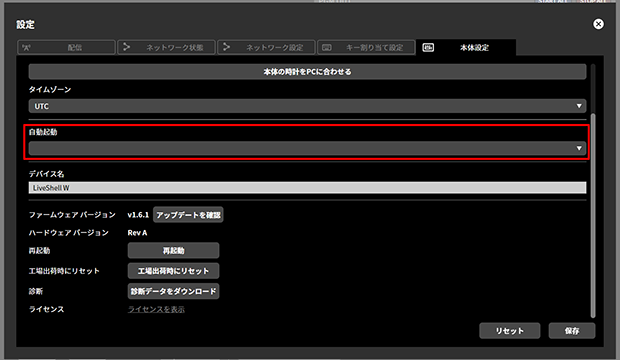The image size is (620, 360).
Task: Expand the 自動起動 dropdown
Action: 307,148
